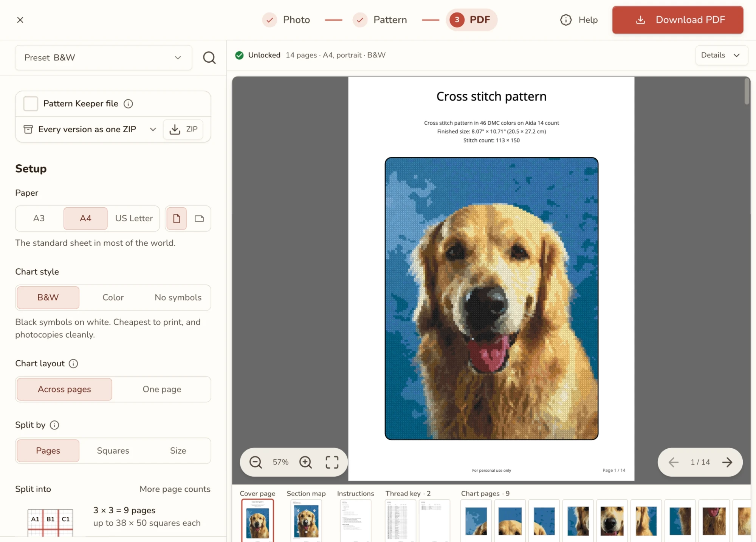Open the More page counts link
The image size is (756, 542).
coord(175,489)
